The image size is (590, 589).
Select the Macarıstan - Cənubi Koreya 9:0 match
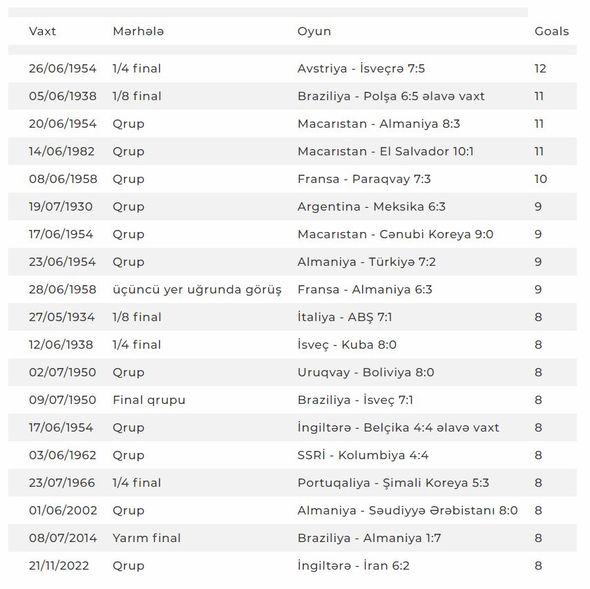tap(395, 234)
